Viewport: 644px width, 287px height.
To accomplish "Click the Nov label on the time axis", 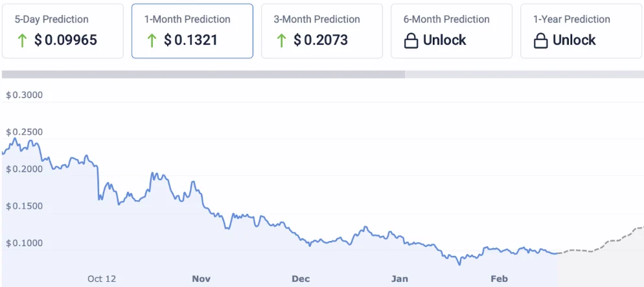I will coord(201,279).
